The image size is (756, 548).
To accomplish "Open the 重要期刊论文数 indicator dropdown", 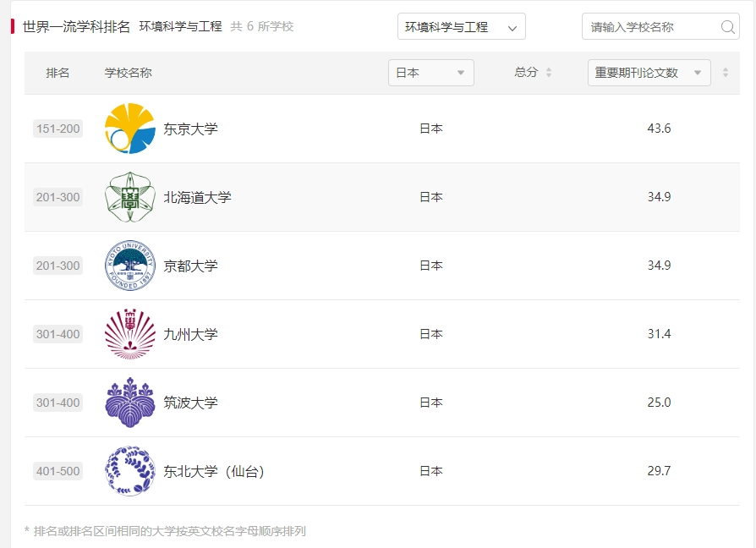I will [x=649, y=73].
